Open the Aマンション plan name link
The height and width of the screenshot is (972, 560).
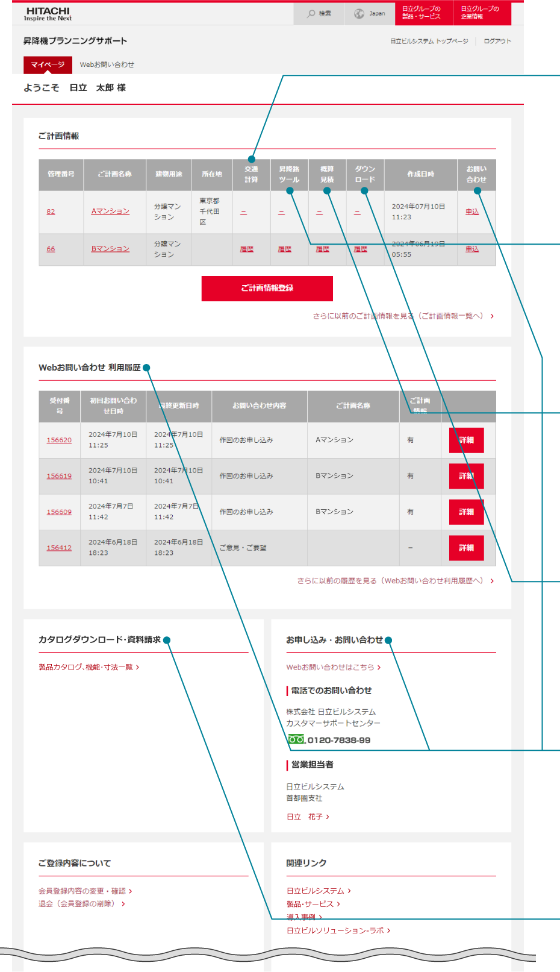110,211
